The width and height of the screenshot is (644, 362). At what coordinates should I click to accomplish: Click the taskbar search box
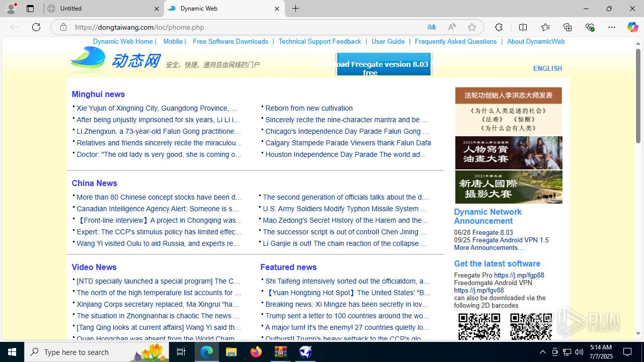pos(97,352)
